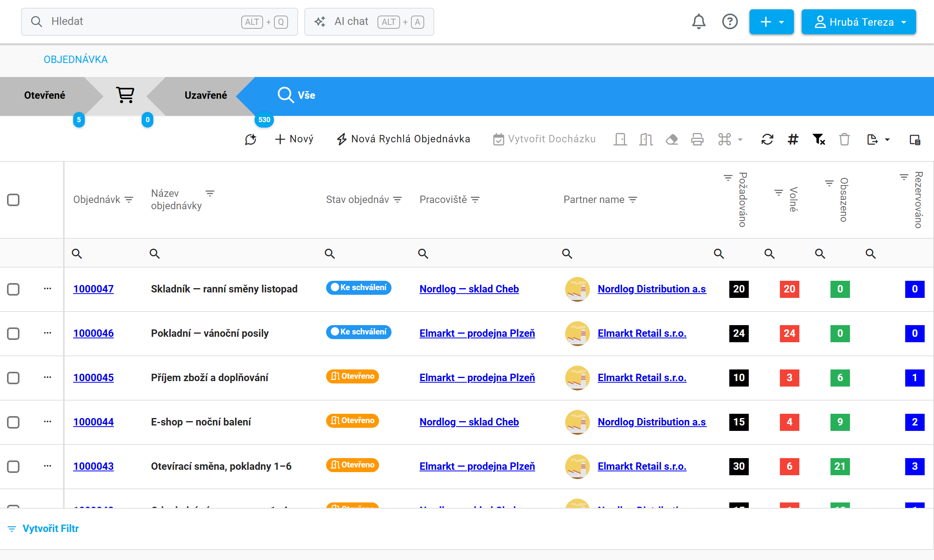
Task: Open order link 1000047
Action: point(93,289)
